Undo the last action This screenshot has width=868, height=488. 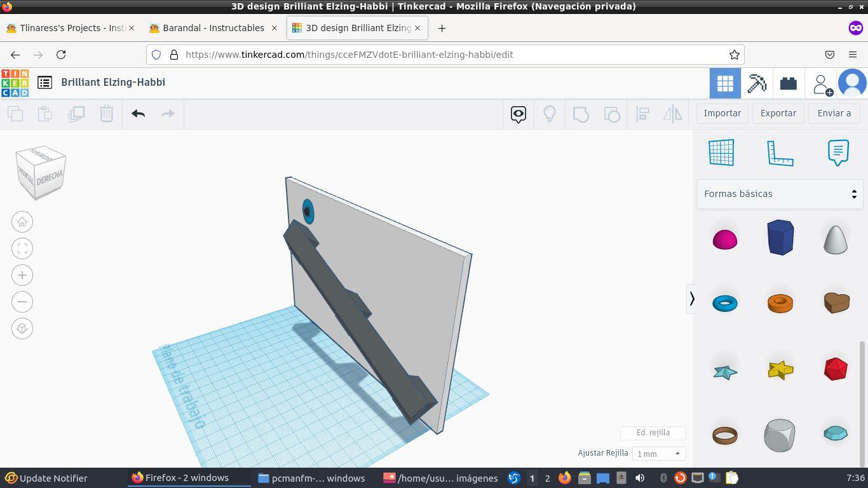click(138, 114)
